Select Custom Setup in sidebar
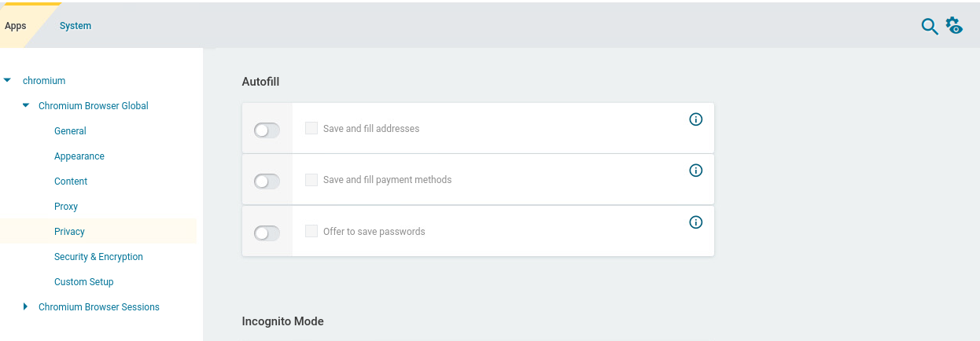The height and width of the screenshot is (341, 980). [x=83, y=282]
